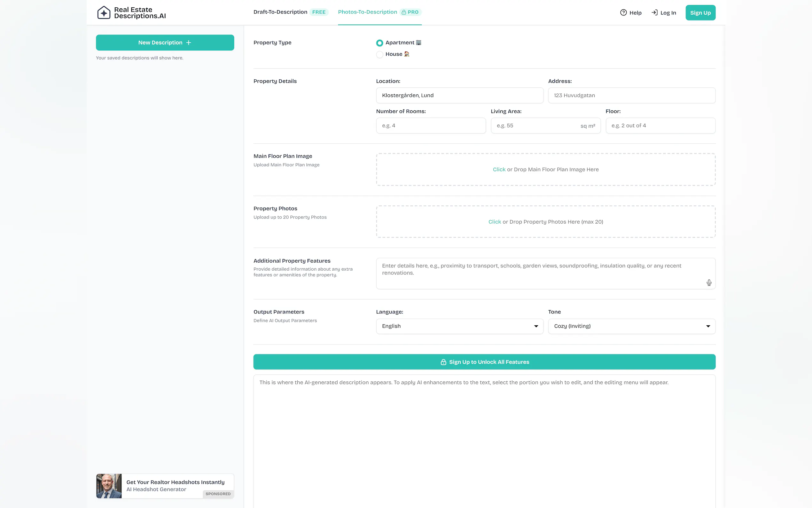812x508 pixels.
Task: Click the Real Estate Descriptions.AI house logo
Action: pyautogui.click(x=104, y=13)
